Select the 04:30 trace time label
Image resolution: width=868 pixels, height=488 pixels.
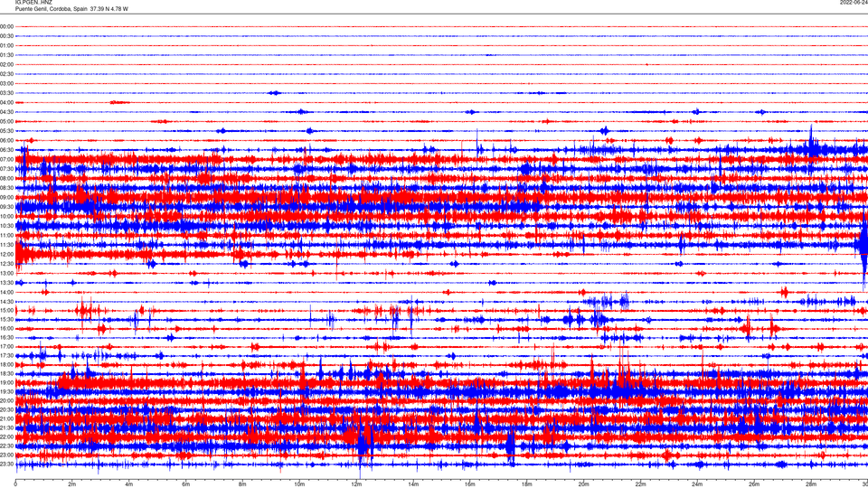point(6,112)
